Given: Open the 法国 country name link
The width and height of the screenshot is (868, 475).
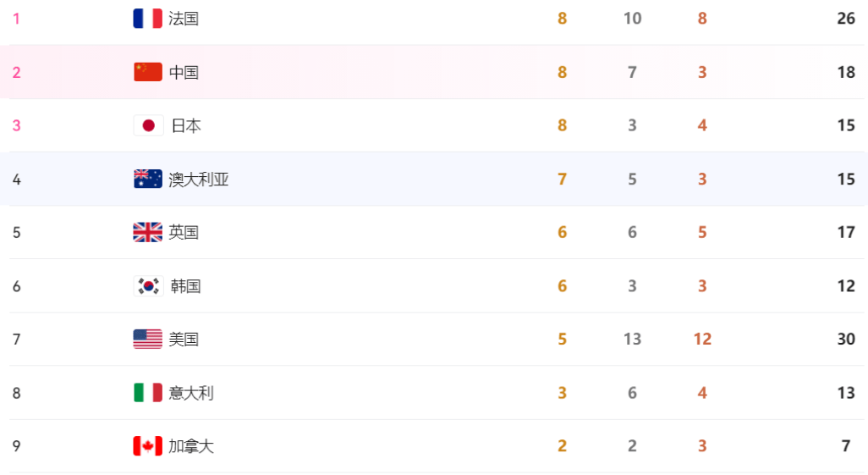Looking at the screenshot, I should click(x=184, y=19).
